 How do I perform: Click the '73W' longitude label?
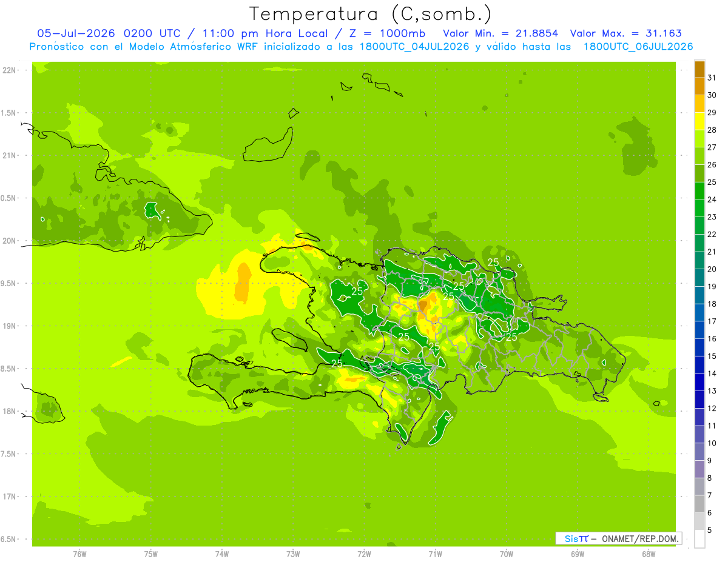(293, 554)
